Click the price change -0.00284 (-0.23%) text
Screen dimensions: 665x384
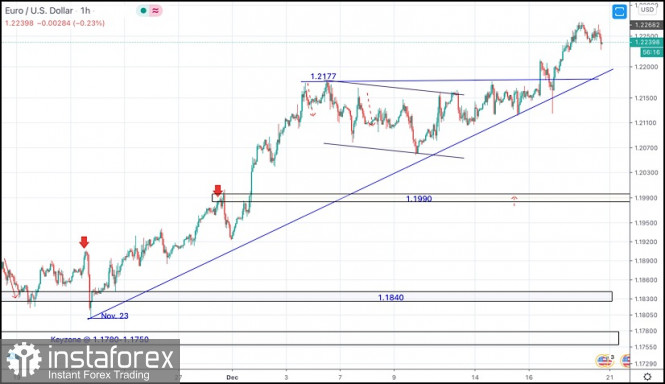[x=71, y=23]
